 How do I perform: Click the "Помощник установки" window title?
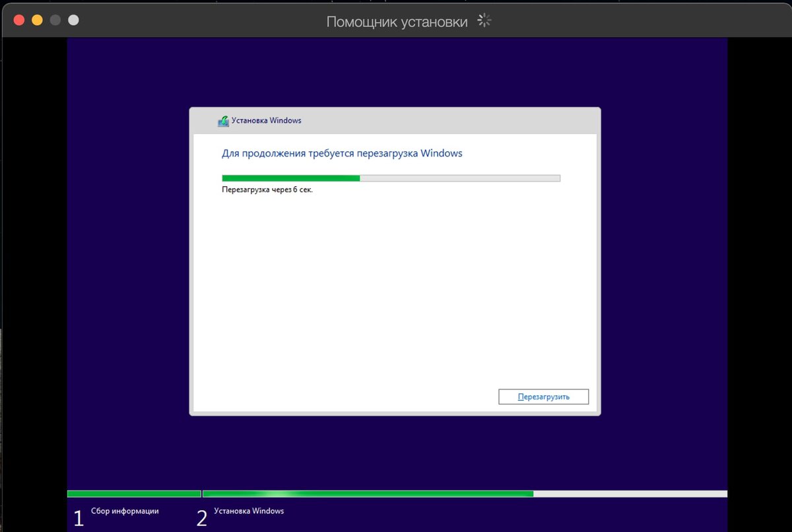pos(397,22)
